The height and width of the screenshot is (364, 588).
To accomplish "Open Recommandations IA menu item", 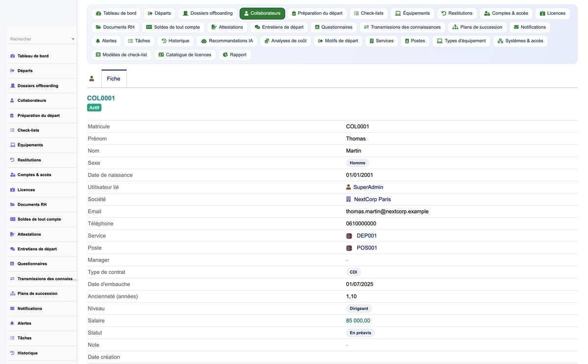I will (227, 41).
